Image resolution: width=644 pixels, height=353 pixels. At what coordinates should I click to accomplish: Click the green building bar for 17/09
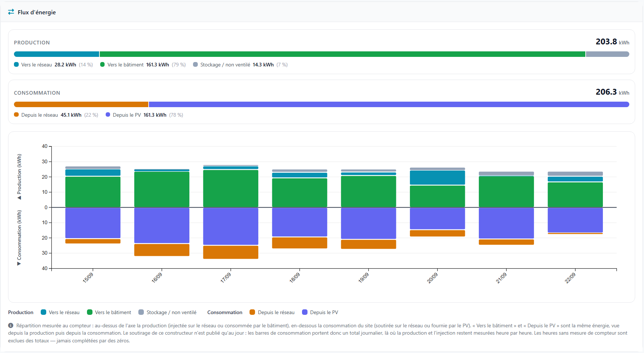click(231, 189)
